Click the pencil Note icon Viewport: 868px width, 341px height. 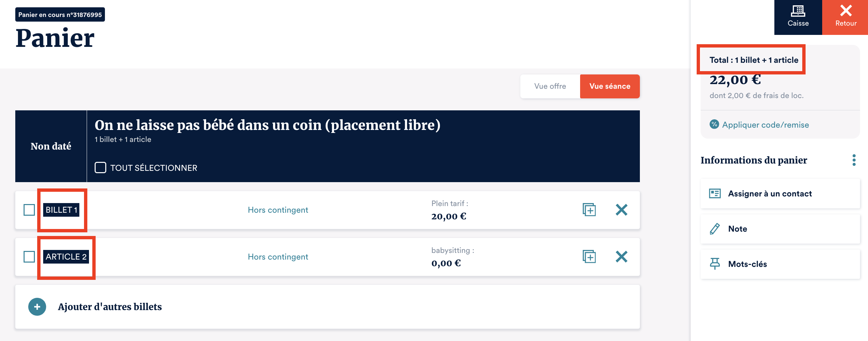(x=714, y=229)
